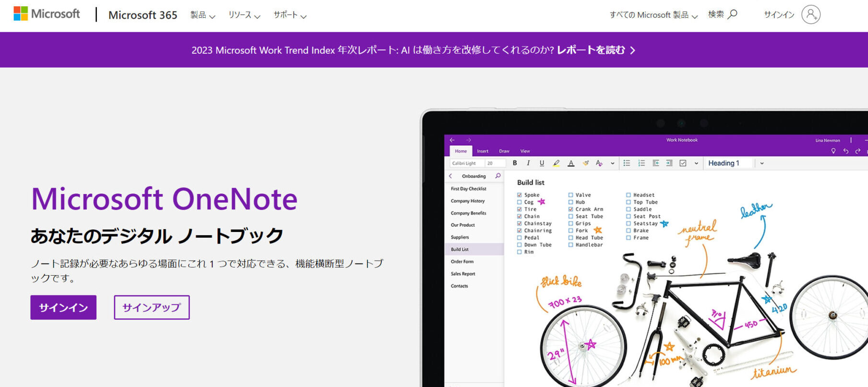Check the Headset checkbox
This screenshot has width=868, height=387.
click(628, 195)
